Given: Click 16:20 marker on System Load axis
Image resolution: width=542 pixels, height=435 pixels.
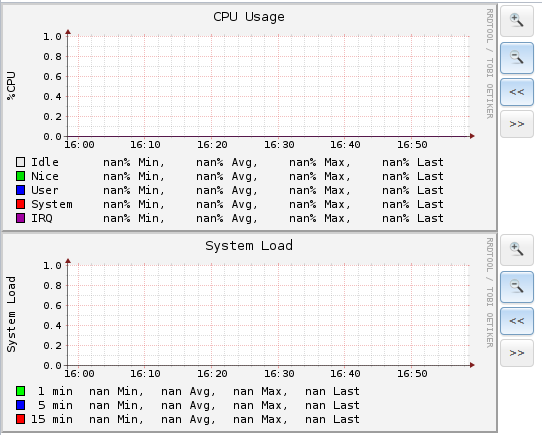Looking at the screenshot, I should click(212, 373).
